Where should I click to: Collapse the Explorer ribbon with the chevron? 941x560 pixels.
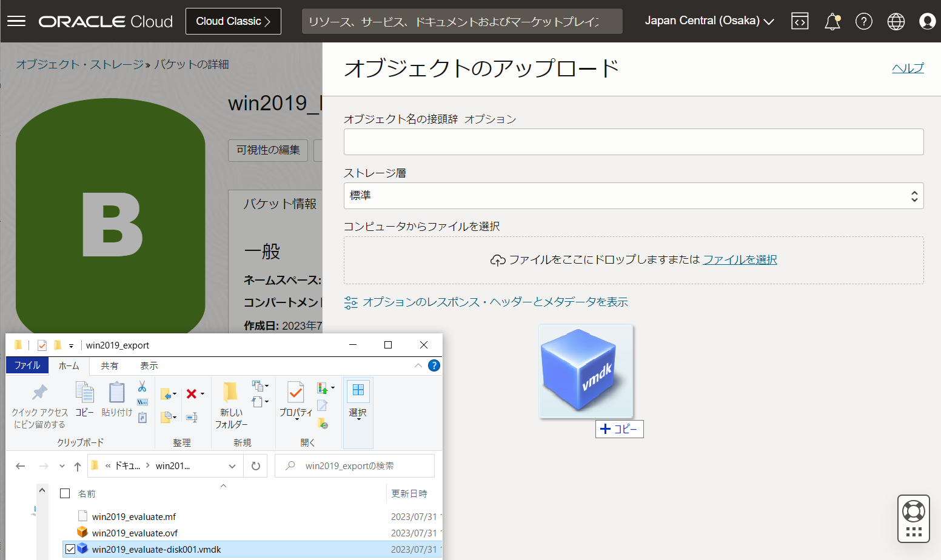pos(418,365)
